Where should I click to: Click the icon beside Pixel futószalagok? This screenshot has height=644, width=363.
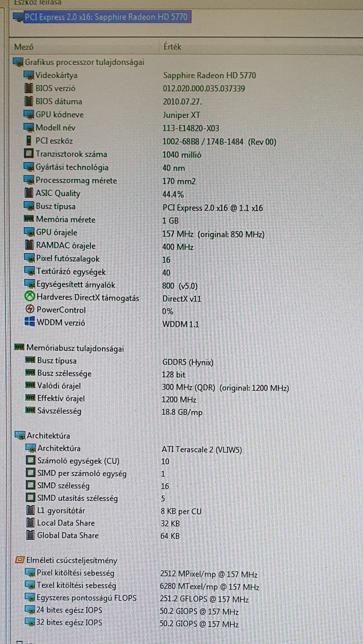(x=29, y=258)
